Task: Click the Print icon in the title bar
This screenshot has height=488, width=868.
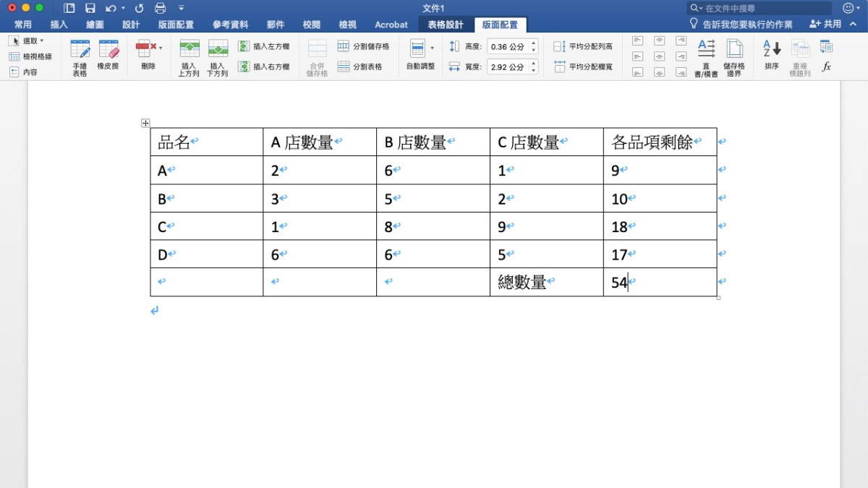Action: pos(160,8)
